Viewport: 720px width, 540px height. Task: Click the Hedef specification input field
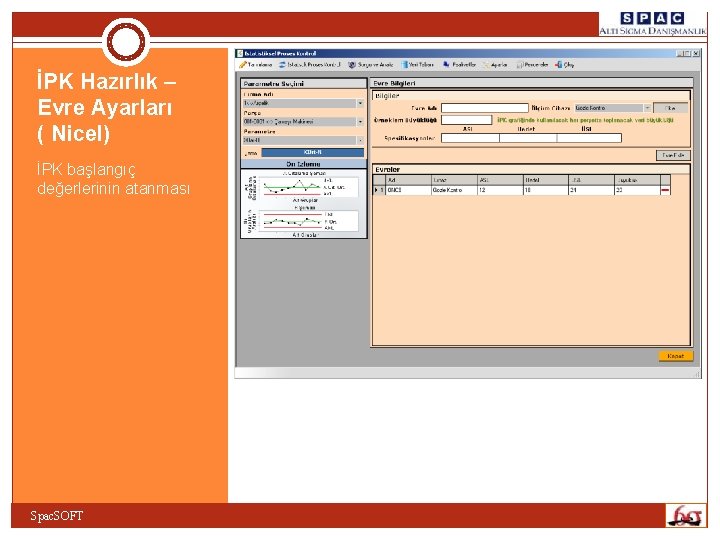coord(528,138)
